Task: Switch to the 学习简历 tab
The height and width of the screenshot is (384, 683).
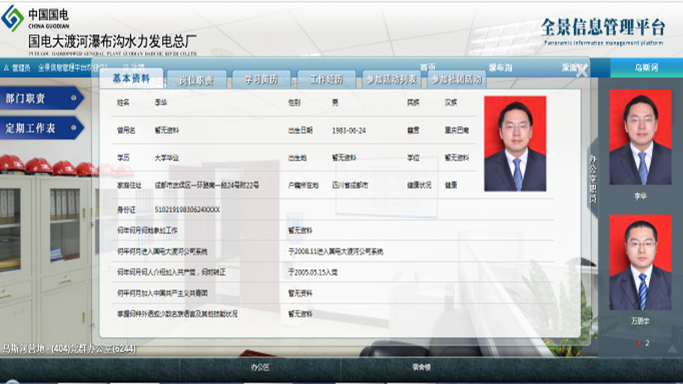Action: [x=261, y=80]
